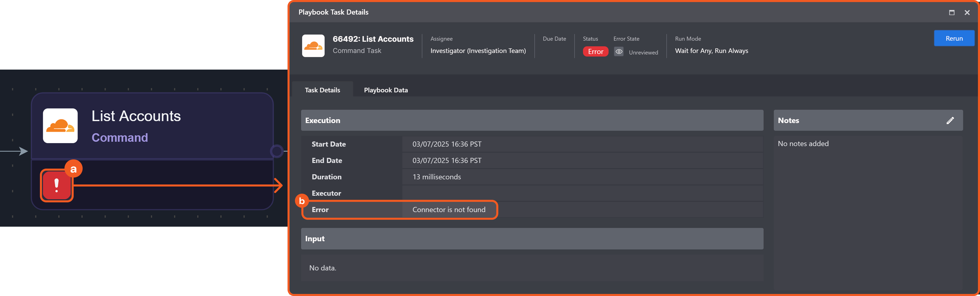
Task: Click the Investigator (Investigation Team) assignee
Action: [478, 51]
